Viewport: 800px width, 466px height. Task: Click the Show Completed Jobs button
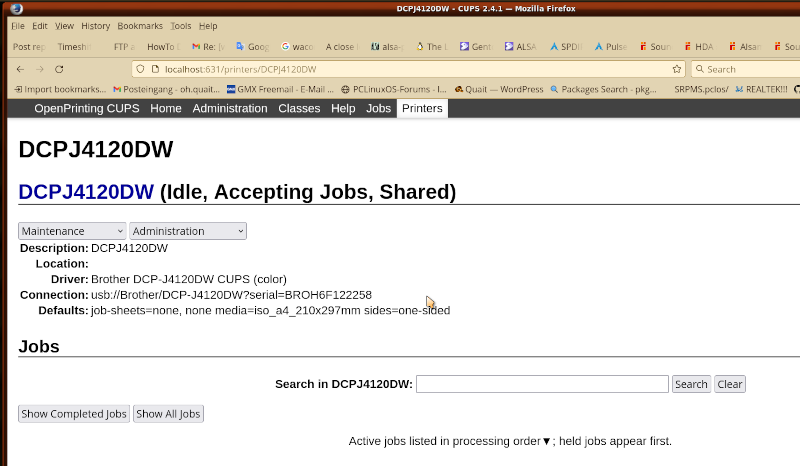[x=74, y=414]
